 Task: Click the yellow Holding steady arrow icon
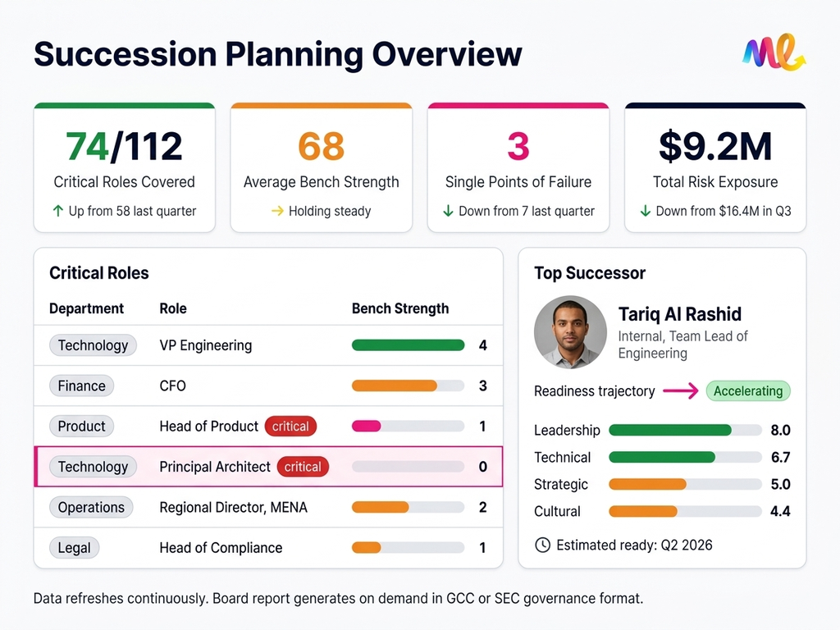click(x=277, y=211)
